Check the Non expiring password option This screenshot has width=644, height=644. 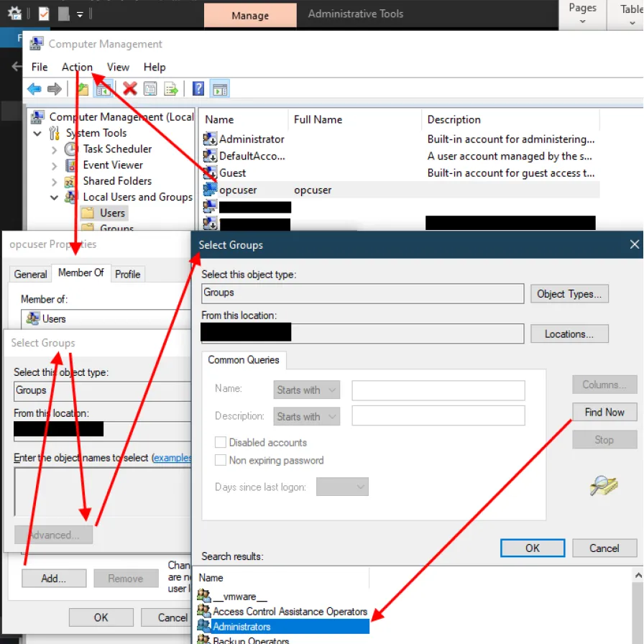(x=221, y=460)
